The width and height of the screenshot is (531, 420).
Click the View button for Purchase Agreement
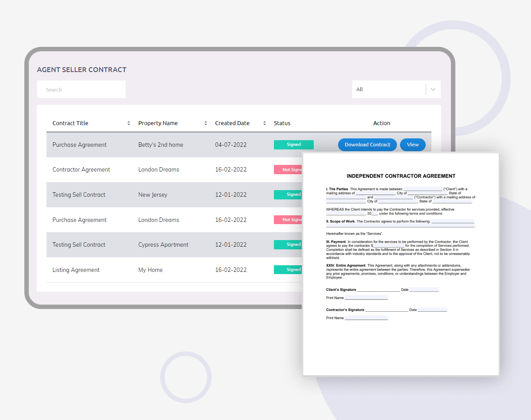pos(412,145)
